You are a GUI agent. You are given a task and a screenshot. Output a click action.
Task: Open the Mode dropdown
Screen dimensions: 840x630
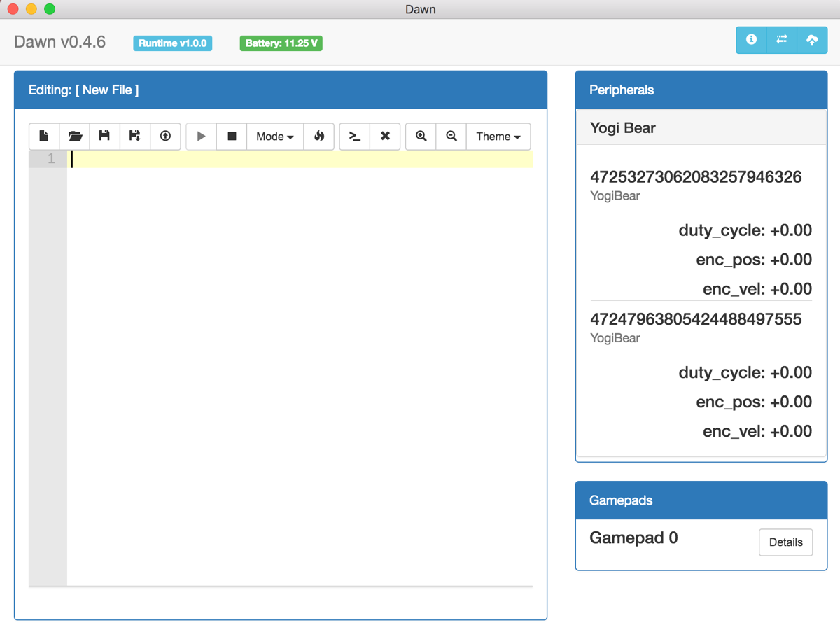275,136
